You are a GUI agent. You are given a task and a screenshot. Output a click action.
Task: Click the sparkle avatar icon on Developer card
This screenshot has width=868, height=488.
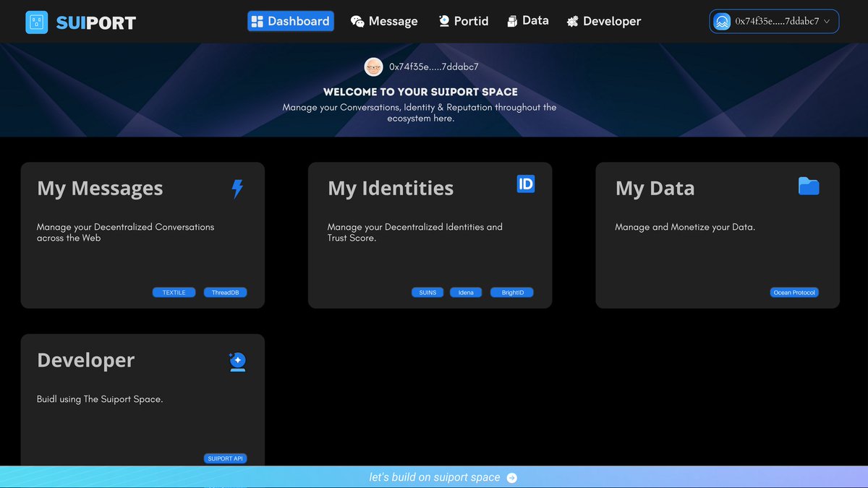point(237,361)
